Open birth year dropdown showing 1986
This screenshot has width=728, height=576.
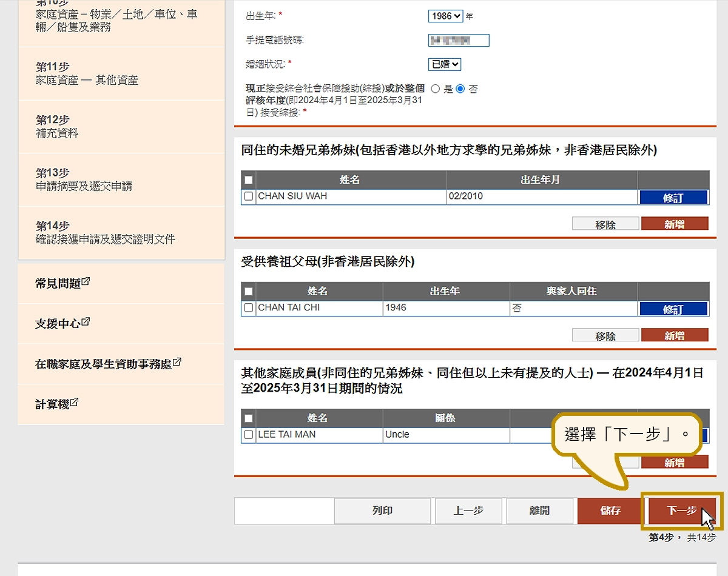tap(445, 16)
